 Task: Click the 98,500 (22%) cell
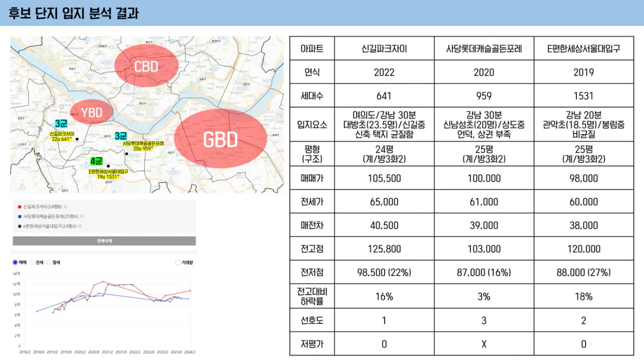pos(384,272)
